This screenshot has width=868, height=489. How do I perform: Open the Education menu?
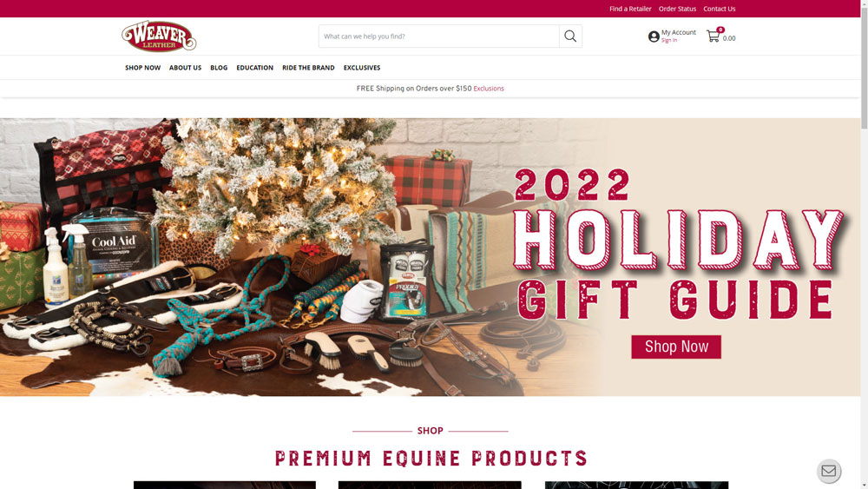[x=254, y=68]
